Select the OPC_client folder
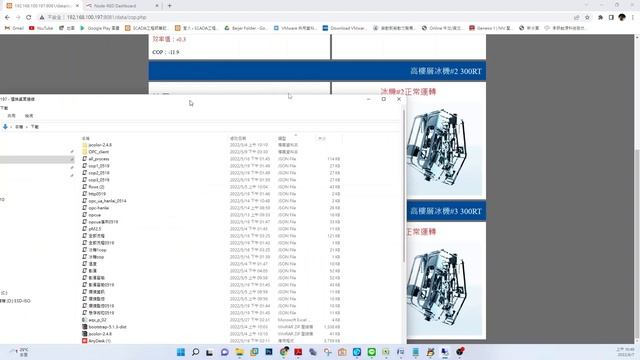Viewport: 640px width, 360px height. [x=99, y=152]
